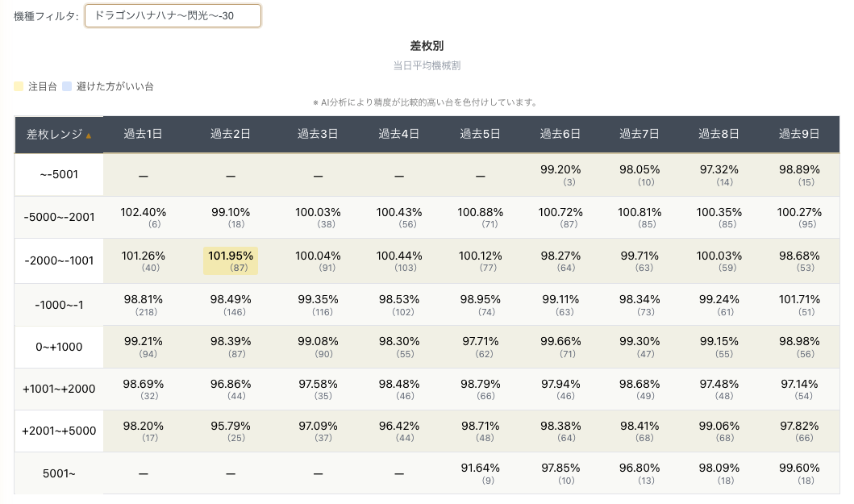Screen dimensions: 854x504
Task: Select the 過去7日 column header
Action: click(x=639, y=134)
